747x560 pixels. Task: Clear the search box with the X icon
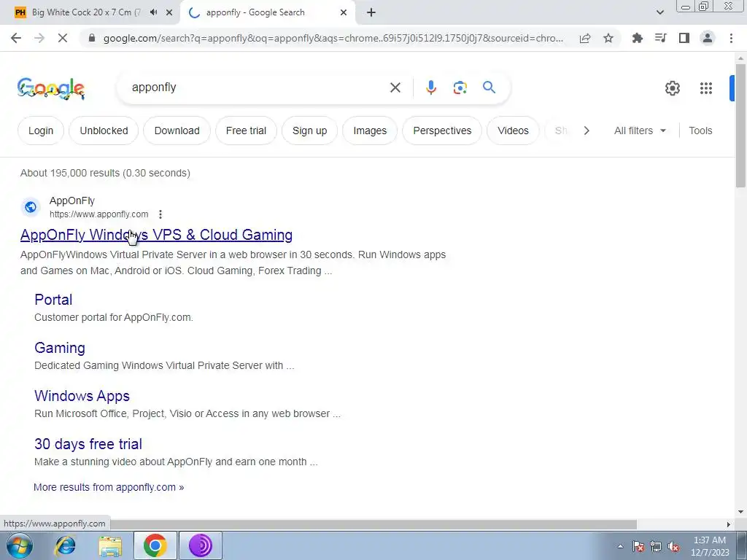pos(395,87)
